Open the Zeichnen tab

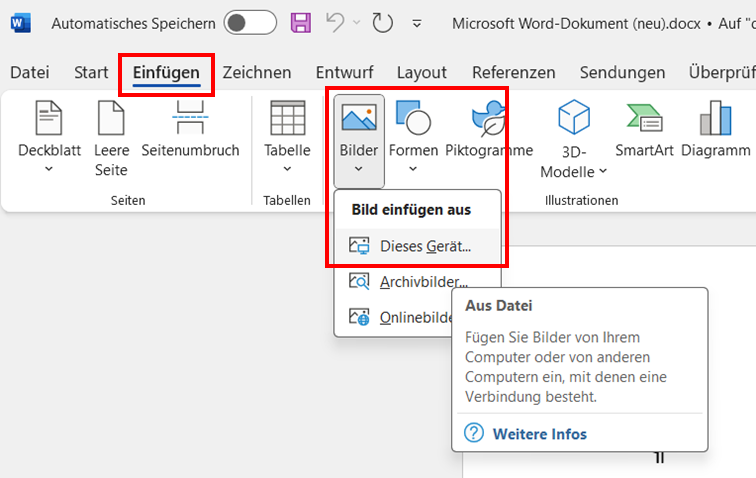click(x=257, y=72)
